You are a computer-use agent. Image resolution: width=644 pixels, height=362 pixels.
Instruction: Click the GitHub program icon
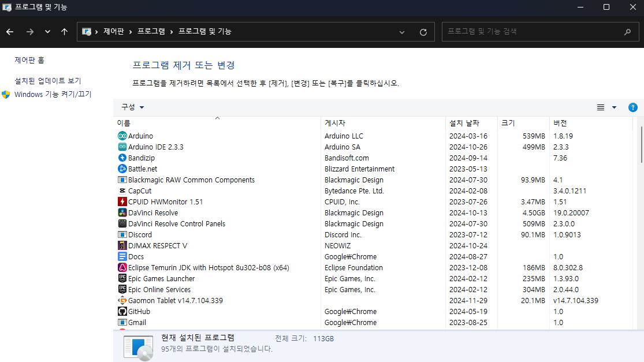[x=122, y=312]
